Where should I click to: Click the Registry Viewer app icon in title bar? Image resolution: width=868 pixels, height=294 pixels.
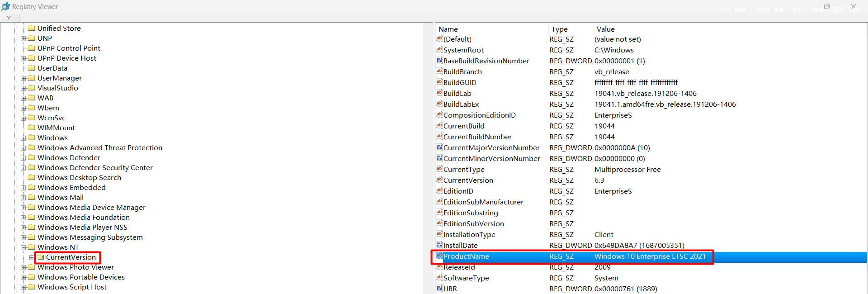click(x=6, y=6)
